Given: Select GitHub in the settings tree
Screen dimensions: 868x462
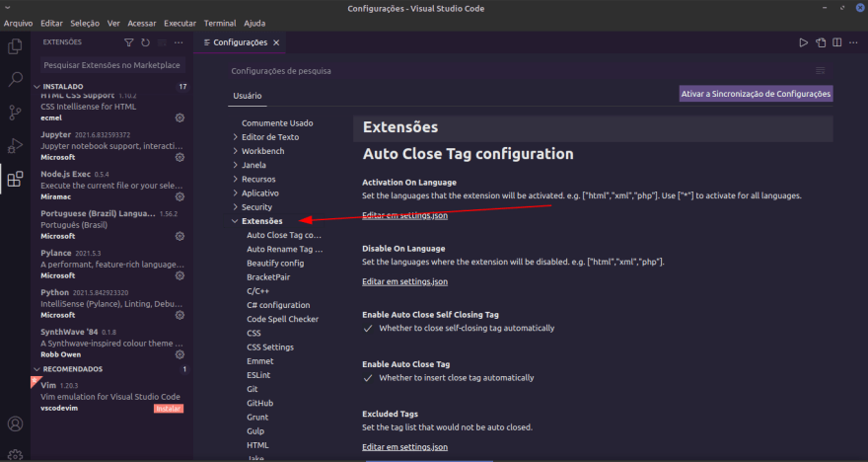Looking at the screenshot, I should tap(259, 404).
